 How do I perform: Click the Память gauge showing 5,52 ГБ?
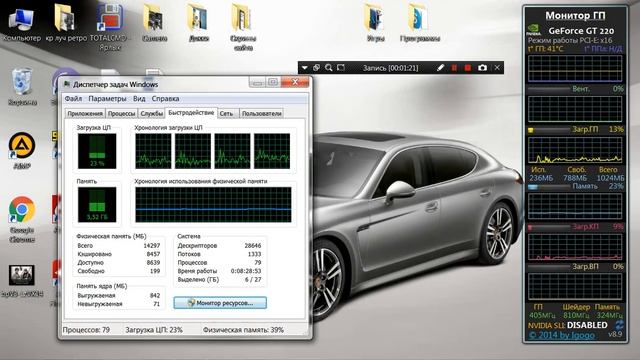97,204
